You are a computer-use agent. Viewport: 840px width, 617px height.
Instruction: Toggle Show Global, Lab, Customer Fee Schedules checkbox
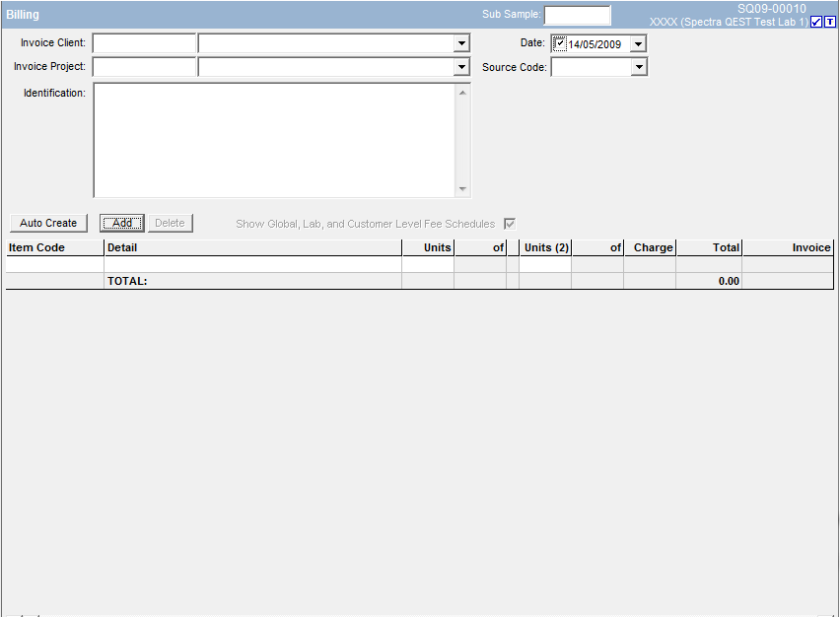510,224
